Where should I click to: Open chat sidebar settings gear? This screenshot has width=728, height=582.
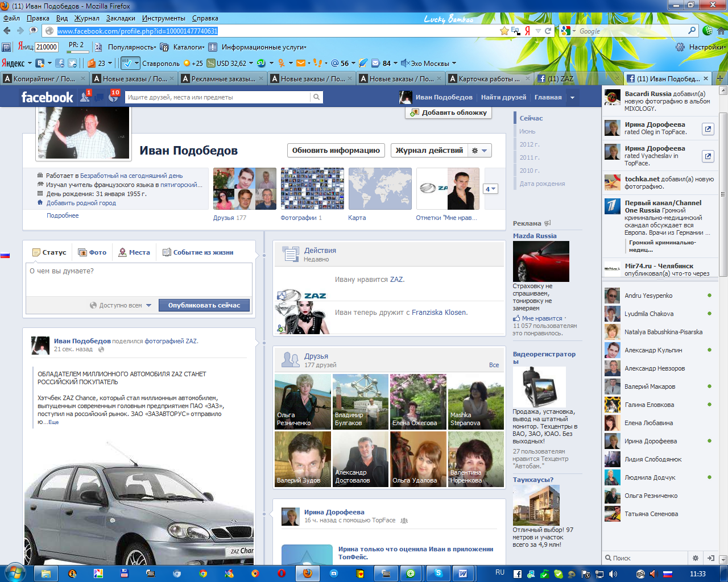[x=695, y=558]
